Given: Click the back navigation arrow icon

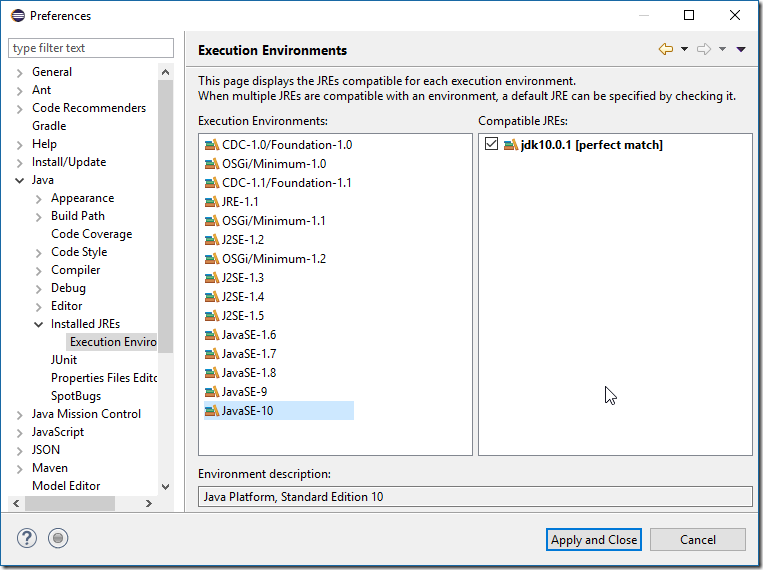Looking at the screenshot, I should (x=666, y=49).
